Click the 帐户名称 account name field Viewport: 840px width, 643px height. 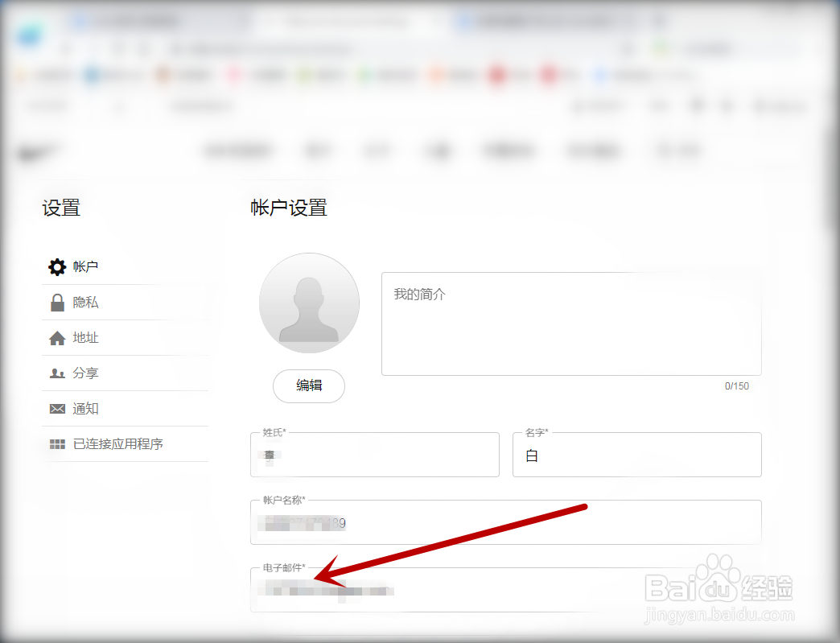(x=505, y=522)
